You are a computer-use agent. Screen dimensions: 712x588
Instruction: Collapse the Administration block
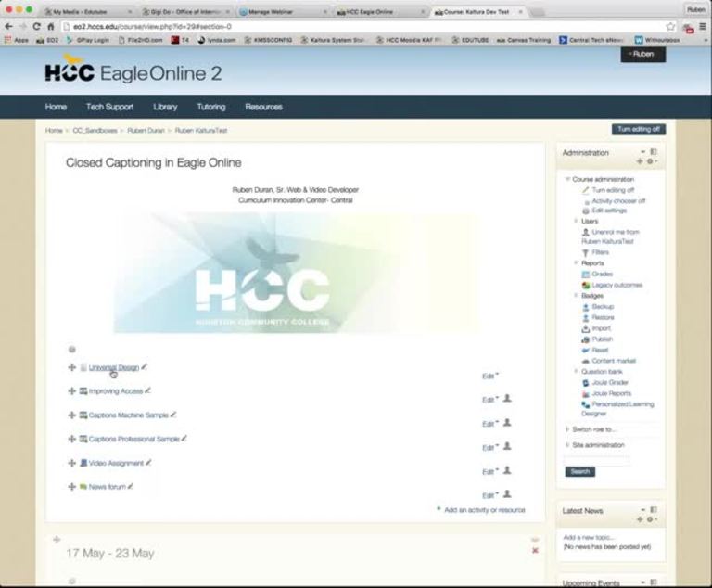[x=643, y=152]
